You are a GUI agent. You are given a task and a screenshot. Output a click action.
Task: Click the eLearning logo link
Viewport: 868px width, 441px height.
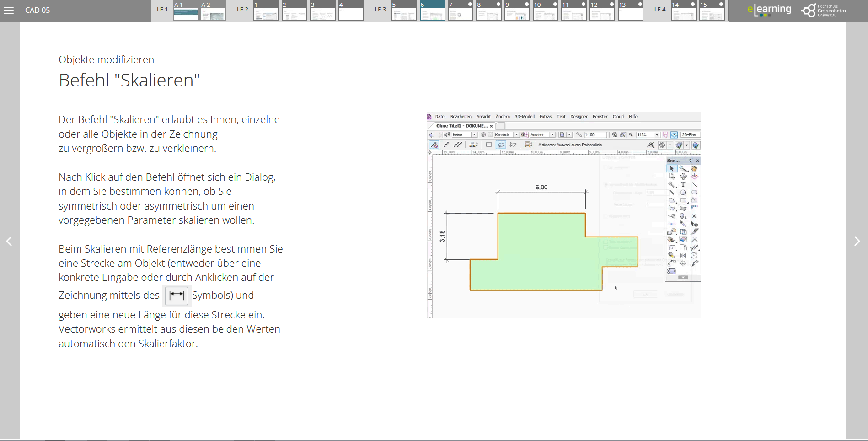tap(769, 10)
